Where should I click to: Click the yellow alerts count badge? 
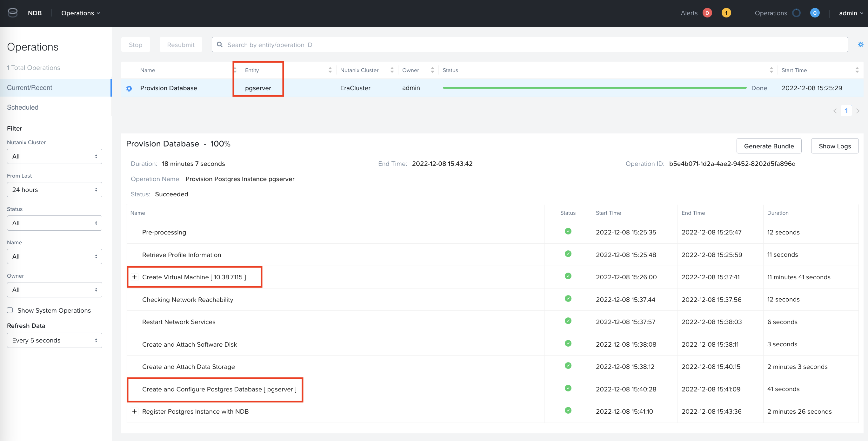coord(726,13)
